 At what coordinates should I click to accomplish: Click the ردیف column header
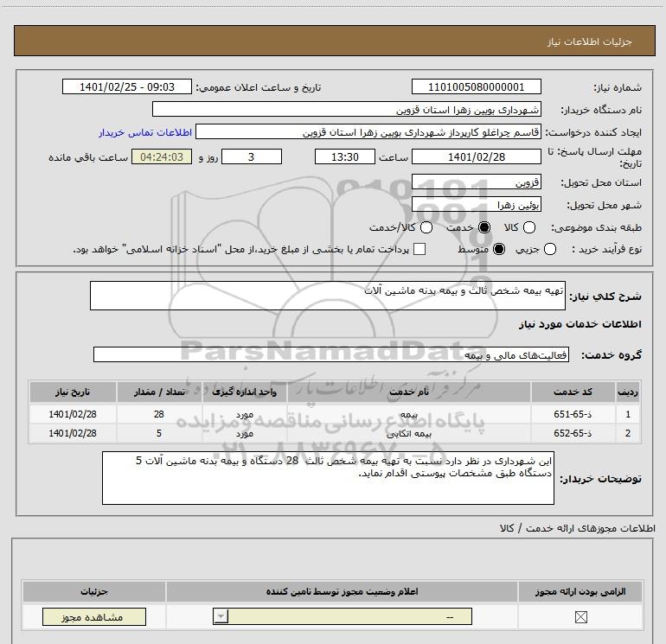(x=628, y=392)
